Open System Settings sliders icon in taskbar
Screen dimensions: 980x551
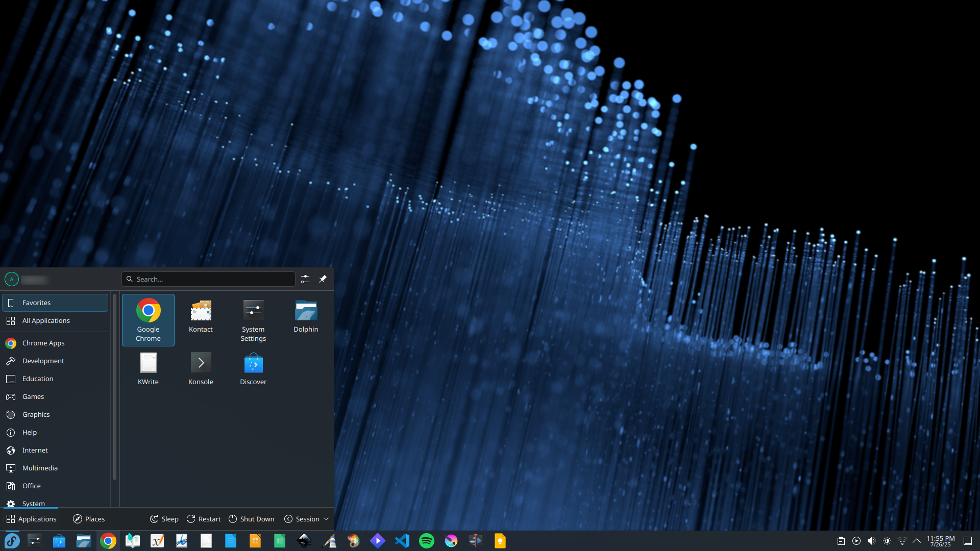tap(35, 541)
